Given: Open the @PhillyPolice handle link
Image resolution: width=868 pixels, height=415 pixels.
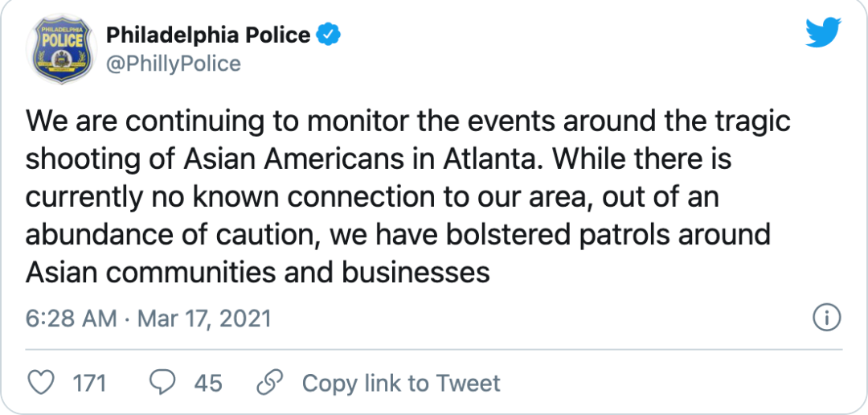Looking at the screenshot, I should click(174, 64).
